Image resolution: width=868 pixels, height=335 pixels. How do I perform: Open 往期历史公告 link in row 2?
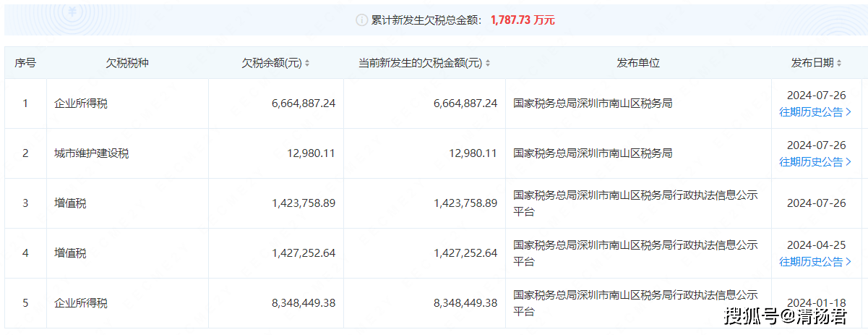(x=815, y=162)
